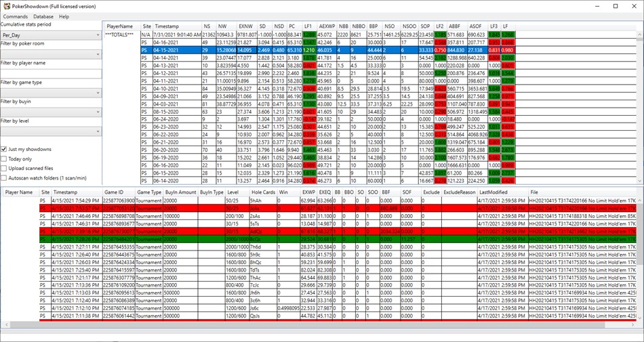Open the Filter by poker room dropdown
This screenshot has height=342, width=644.
51,55
